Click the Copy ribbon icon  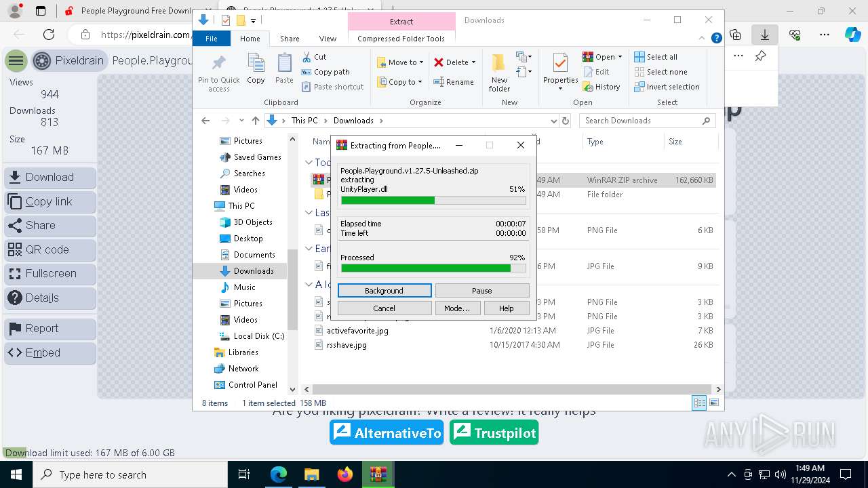pyautogui.click(x=256, y=68)
